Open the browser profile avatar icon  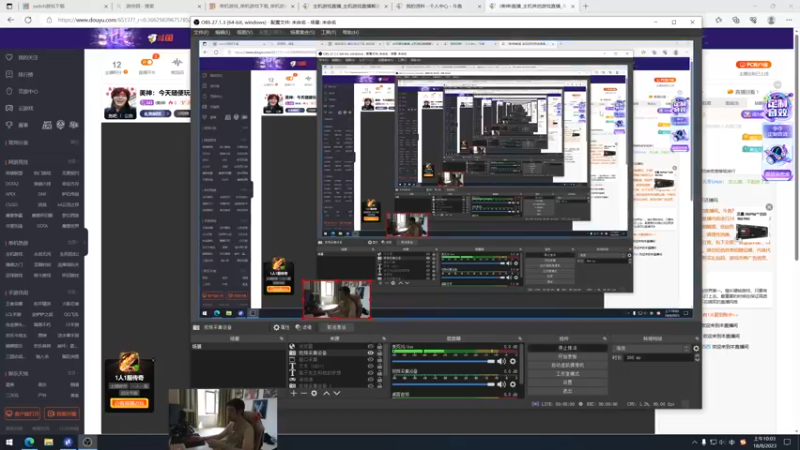tap(771, 20)
